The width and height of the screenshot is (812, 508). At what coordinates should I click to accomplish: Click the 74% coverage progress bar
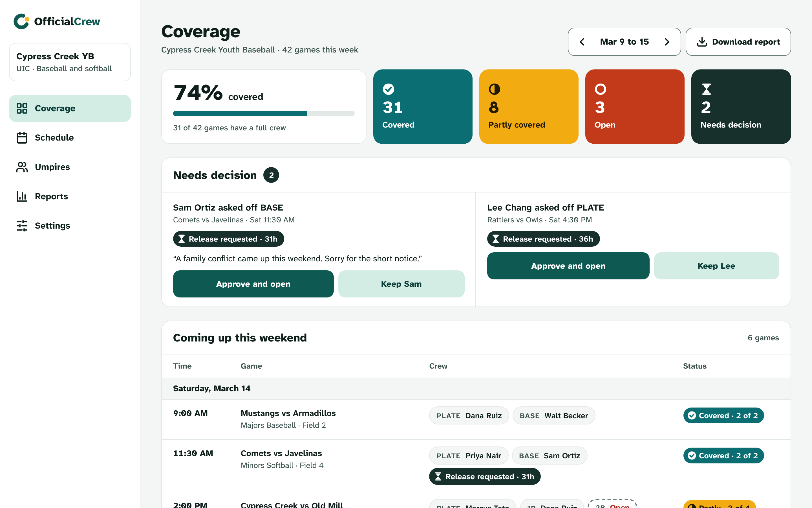tap(264, 113)
